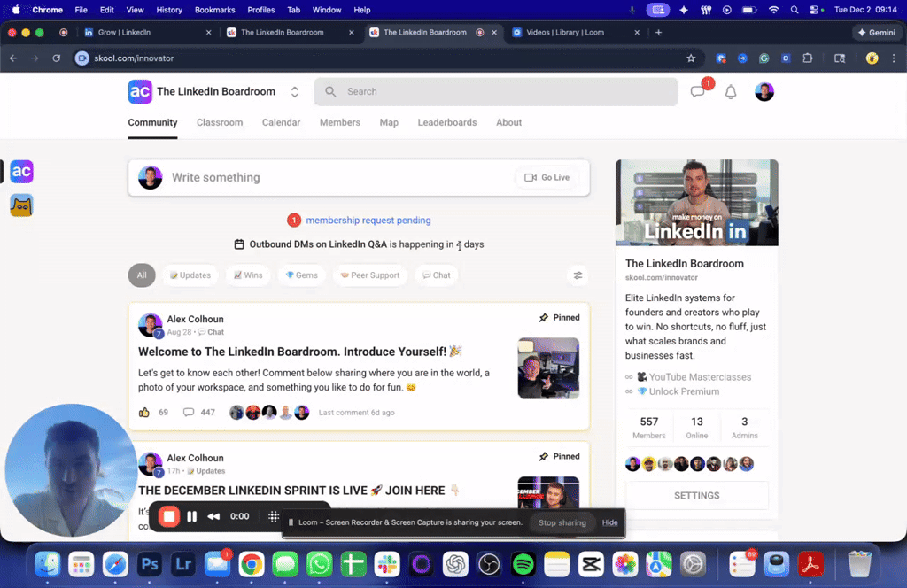
Task: Pause the Loom recording
Action: pos(192,516)
